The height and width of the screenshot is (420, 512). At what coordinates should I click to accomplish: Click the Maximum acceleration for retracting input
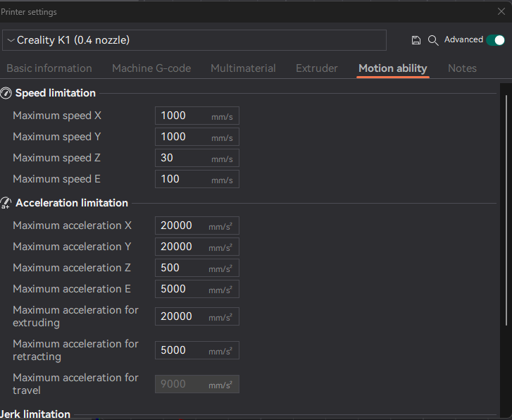[182, 350]
